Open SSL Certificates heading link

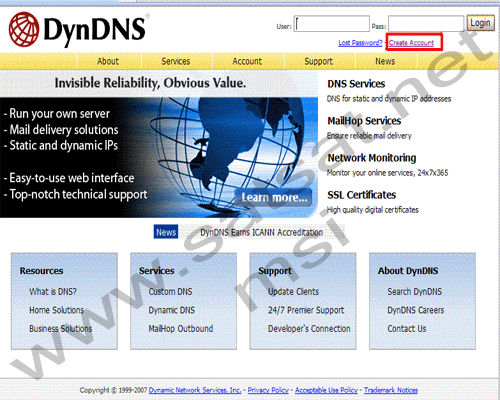[361, 195]
